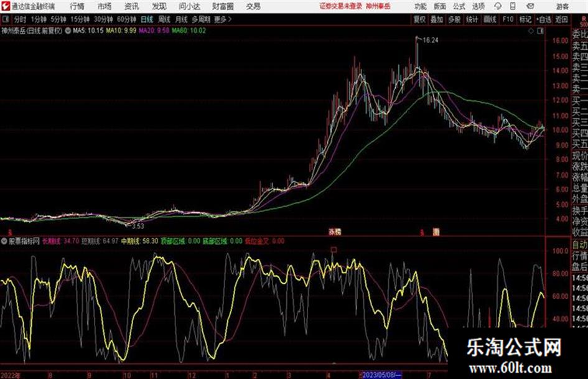Screen dimensions: 588x379
Task: Click the red 神州泰岳 link in title bar
Action: [378, 6]
